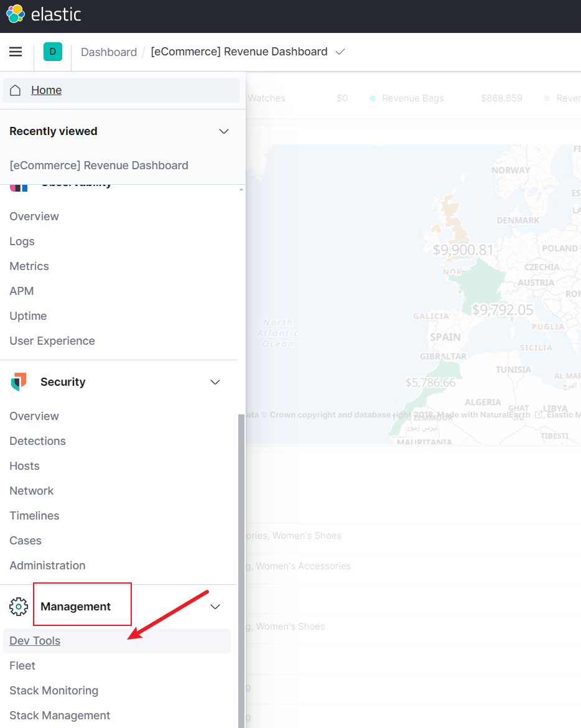
Task: Collapse the Security section chevron
Action: click(x=215, y=382)
